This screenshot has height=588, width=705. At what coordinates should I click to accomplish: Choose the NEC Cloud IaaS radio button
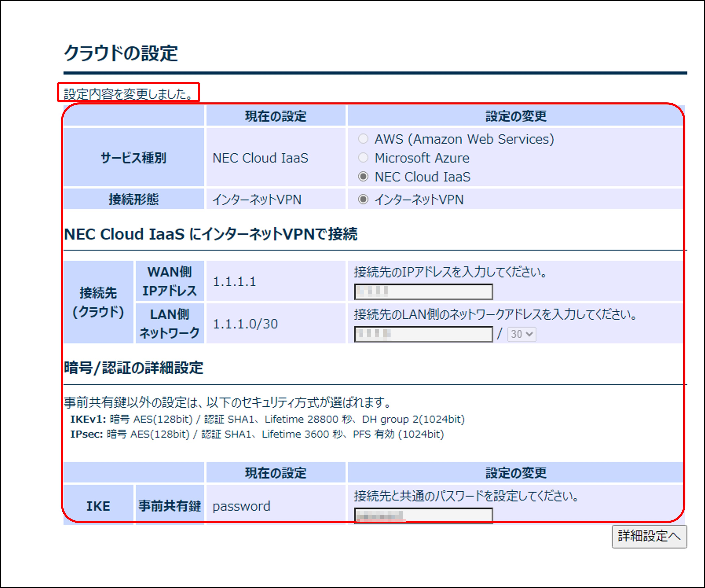click(x=363, y=176)
